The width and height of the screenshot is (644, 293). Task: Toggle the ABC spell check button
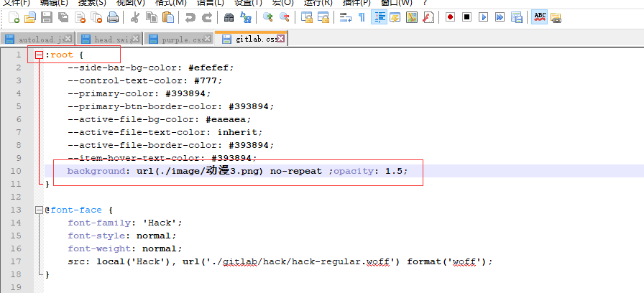point(539,17)
